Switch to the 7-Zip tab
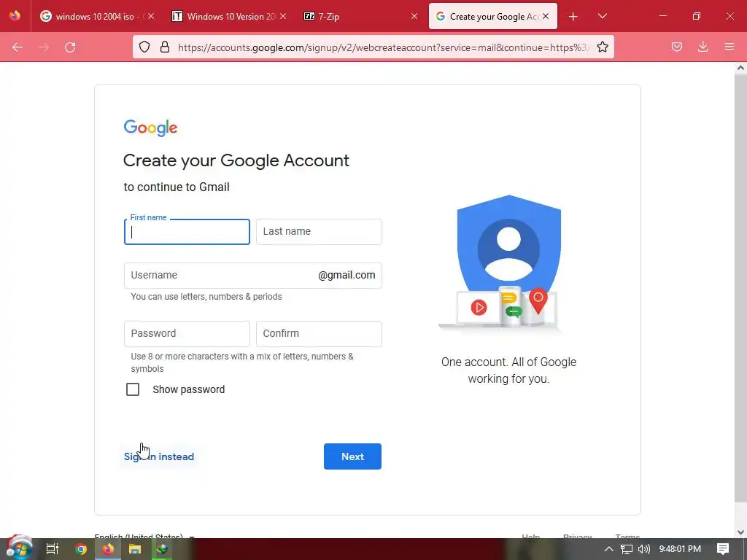Screen dimensions: 747x560 [x=361, y=16]
